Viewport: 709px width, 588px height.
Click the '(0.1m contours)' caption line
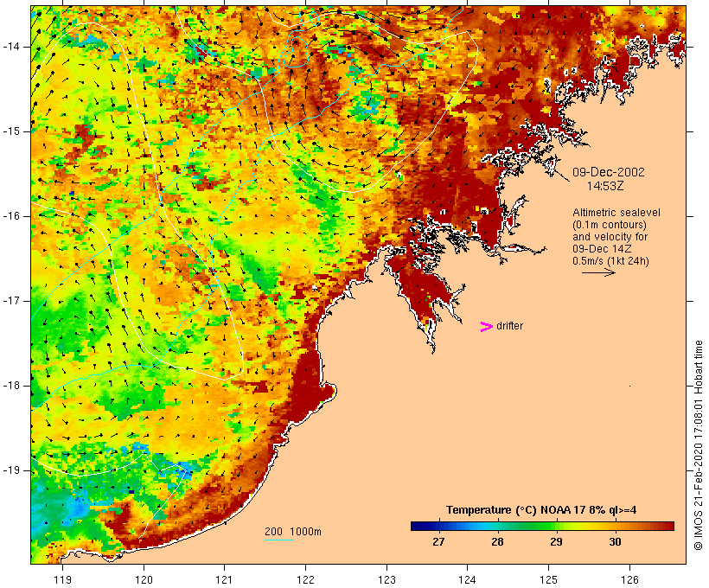click(610, 224)
